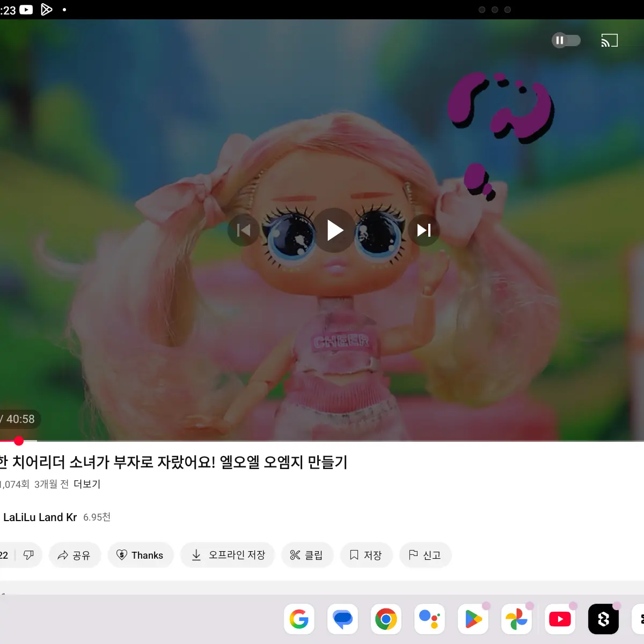Tap YouTube notification icon in status bar
644x644 pixels.
(x=26, y=10)
